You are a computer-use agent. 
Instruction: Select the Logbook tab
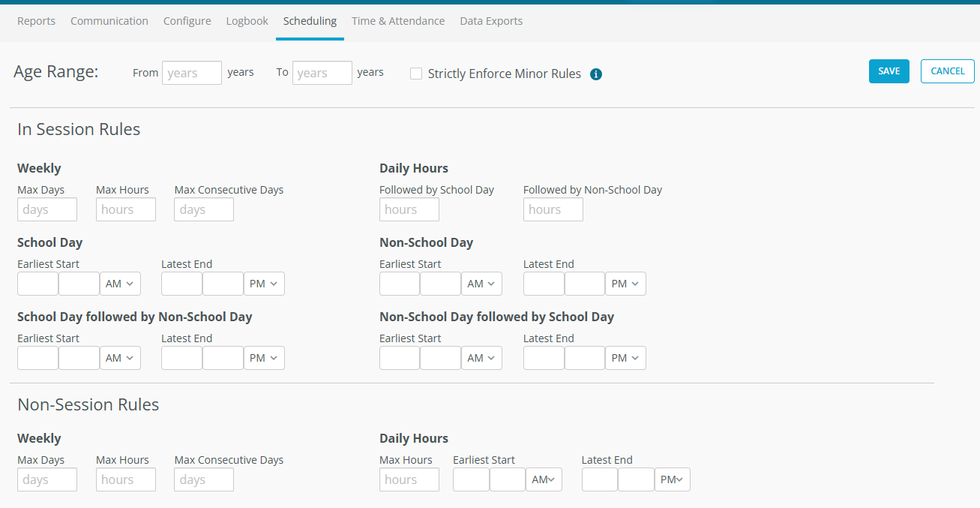pos(247,21)
